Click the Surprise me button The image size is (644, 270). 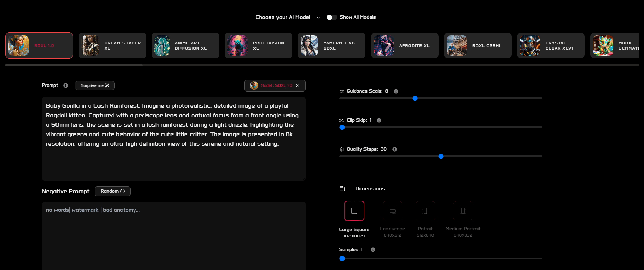click(x=95, y=85)
